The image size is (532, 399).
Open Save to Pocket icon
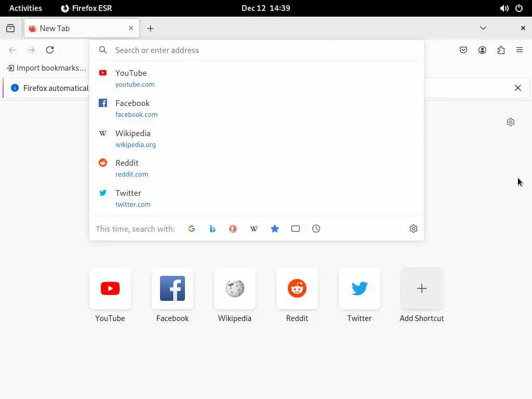tap(463, 50)
